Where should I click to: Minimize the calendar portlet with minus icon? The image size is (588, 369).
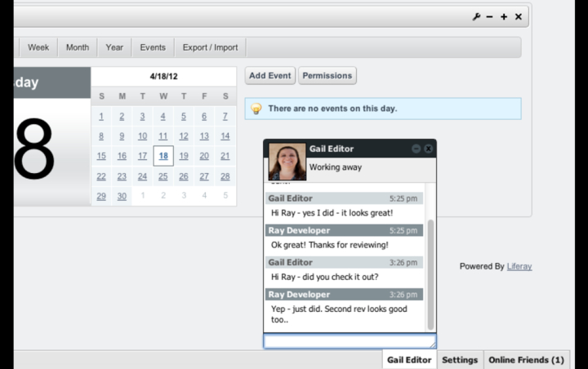pyautogui.click(x=490, y=16)
